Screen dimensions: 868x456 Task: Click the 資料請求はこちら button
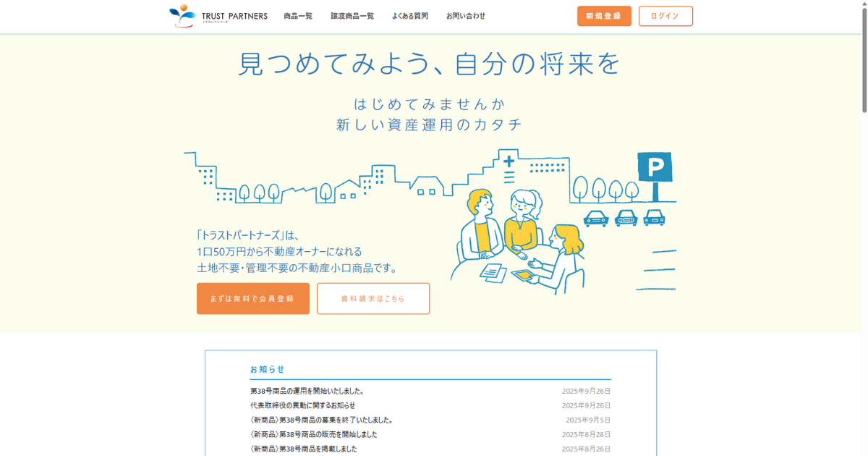coord(373,298)
